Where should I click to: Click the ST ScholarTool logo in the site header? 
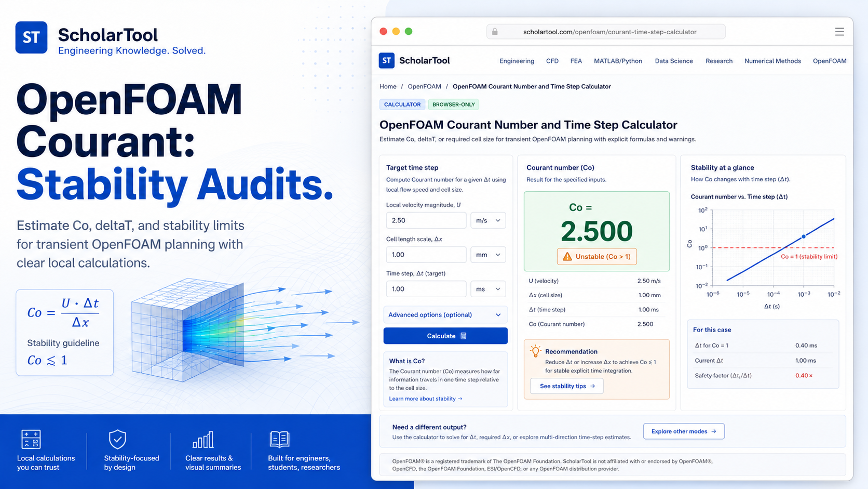(414, 60)
